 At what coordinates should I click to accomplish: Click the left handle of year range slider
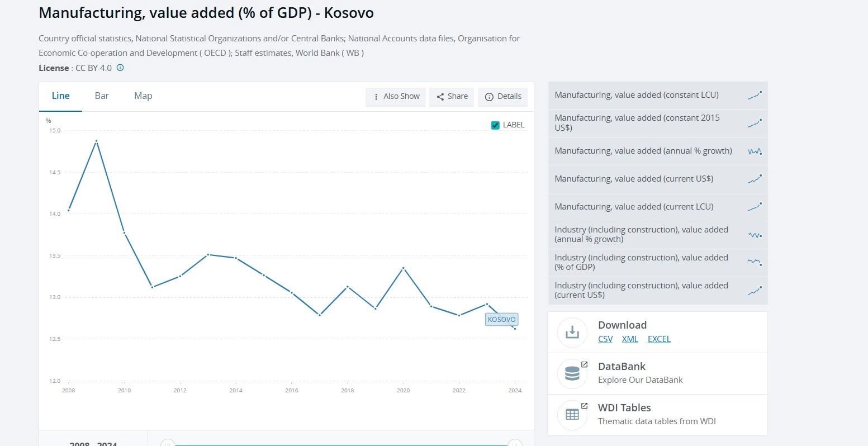click(168, 444)
